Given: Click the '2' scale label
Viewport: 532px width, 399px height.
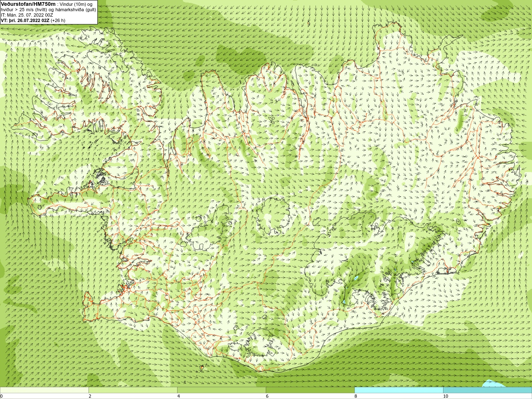Looking at the screenshot, I should coord(90,396).
